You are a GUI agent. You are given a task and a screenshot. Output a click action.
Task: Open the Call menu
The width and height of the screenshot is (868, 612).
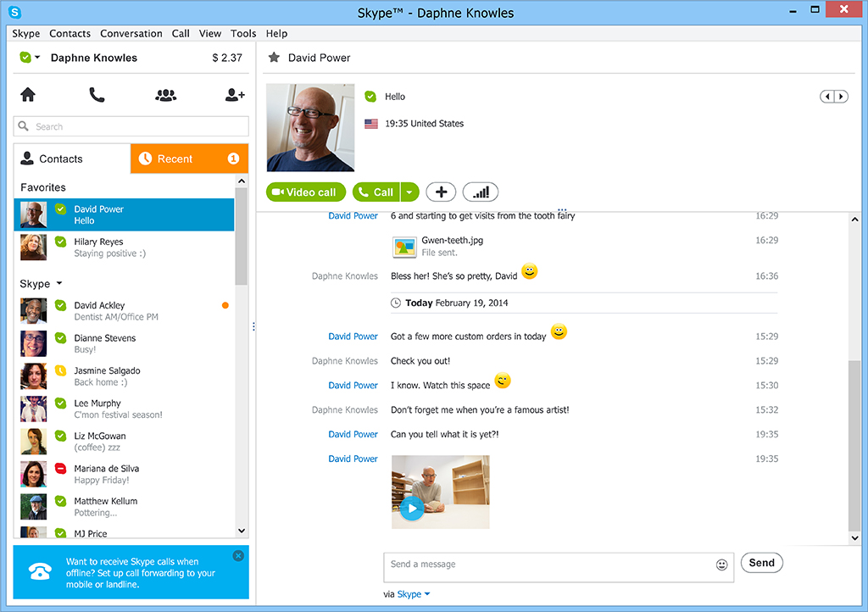tap(181, 33)
